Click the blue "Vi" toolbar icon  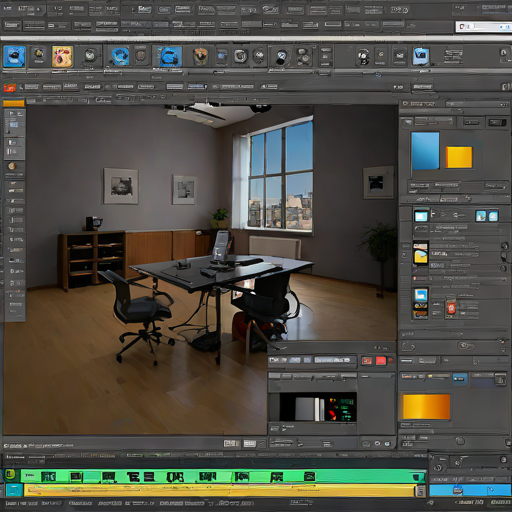coord(421,56)
